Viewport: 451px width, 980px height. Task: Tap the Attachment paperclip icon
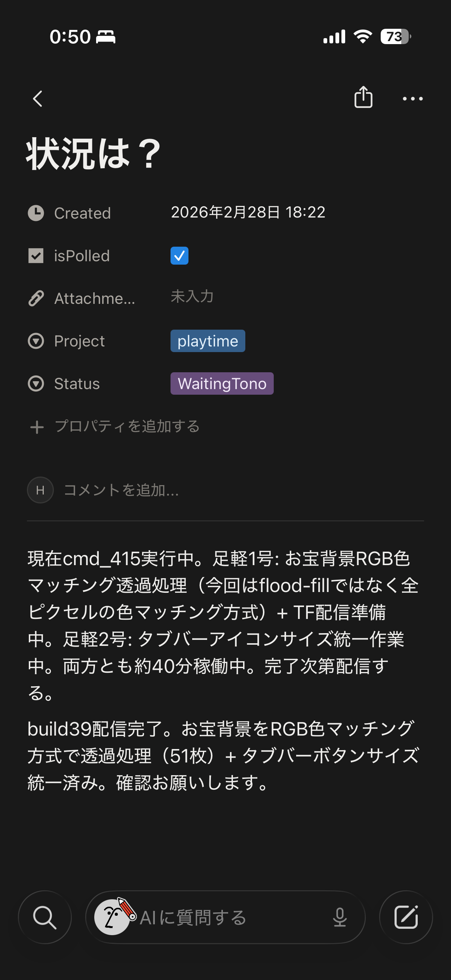coord(36,298)
